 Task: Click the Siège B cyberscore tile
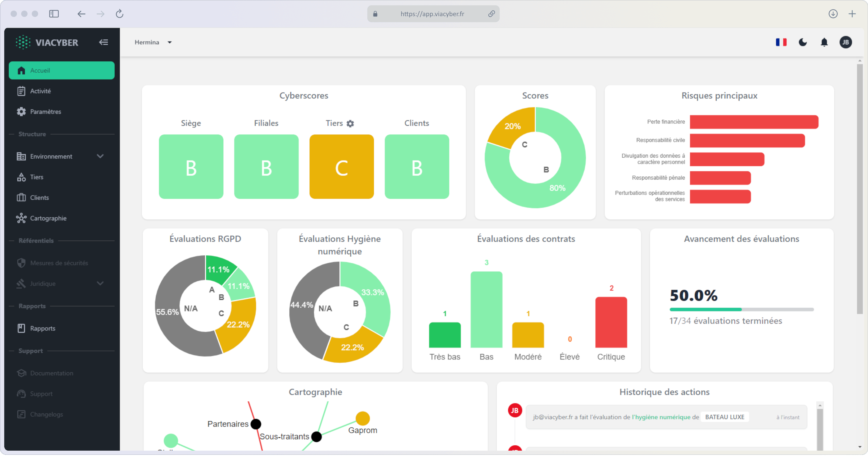point(191,167)
